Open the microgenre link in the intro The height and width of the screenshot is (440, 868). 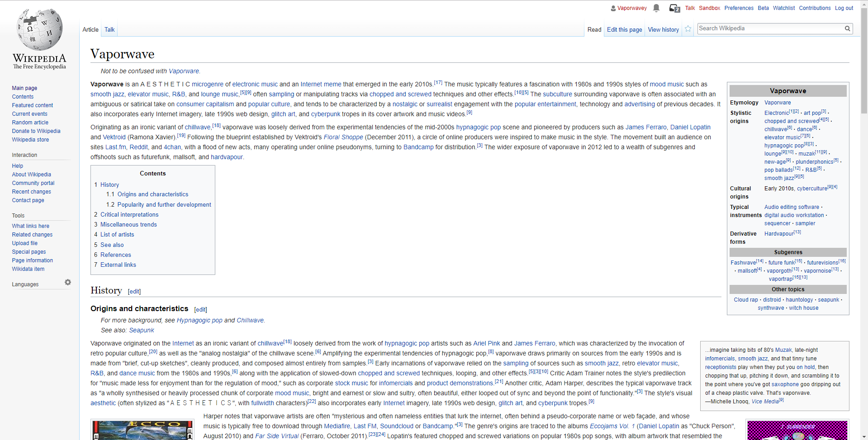(x=208, y=85)
